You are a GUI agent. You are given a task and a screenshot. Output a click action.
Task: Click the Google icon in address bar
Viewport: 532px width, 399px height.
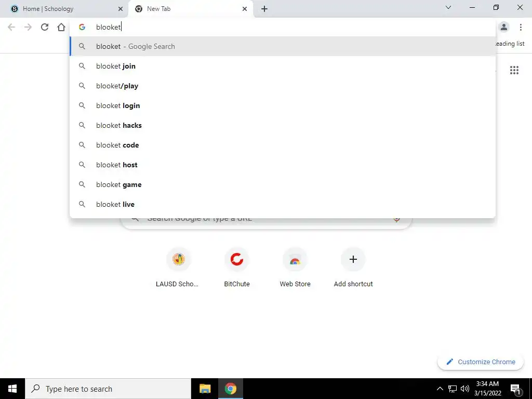(x=82, y=27)
